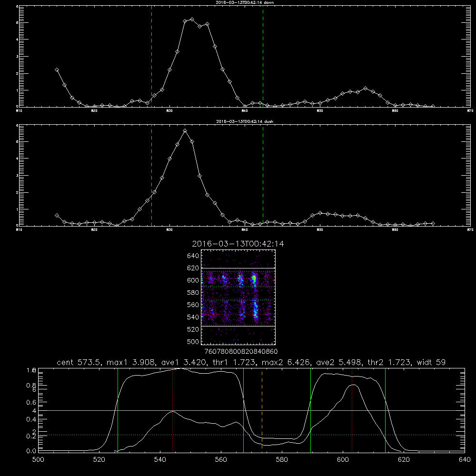Click the 580 label on bottom plot x-axis

click(x=282, y=460)
